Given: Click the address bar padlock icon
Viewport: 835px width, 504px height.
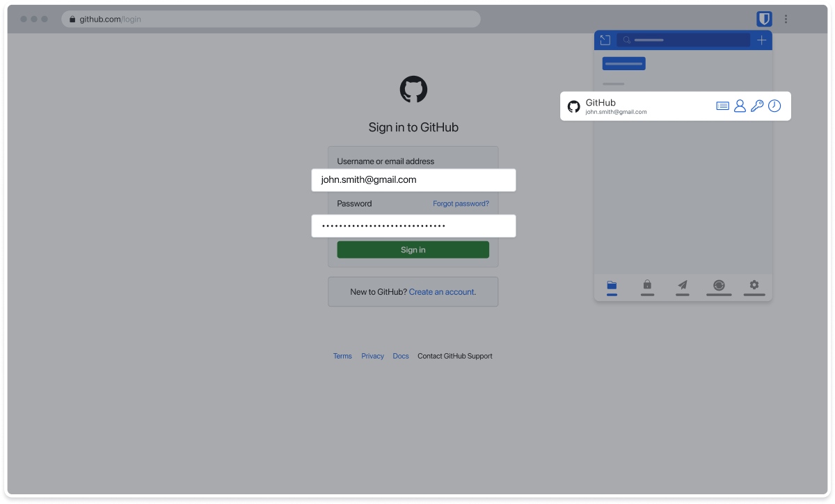Looking at the screenshot, I should pos(72,19).
